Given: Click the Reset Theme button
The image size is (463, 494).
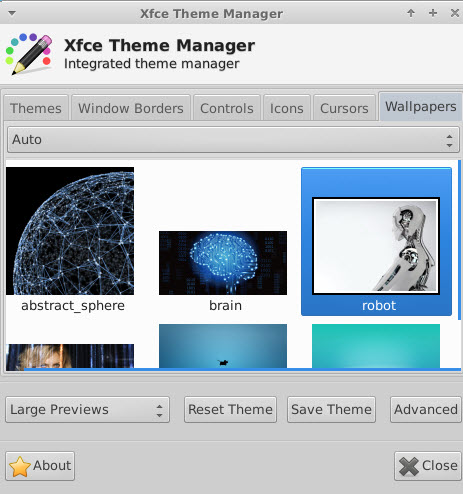Looking at the screenshot, I should [x=230, y=410].
